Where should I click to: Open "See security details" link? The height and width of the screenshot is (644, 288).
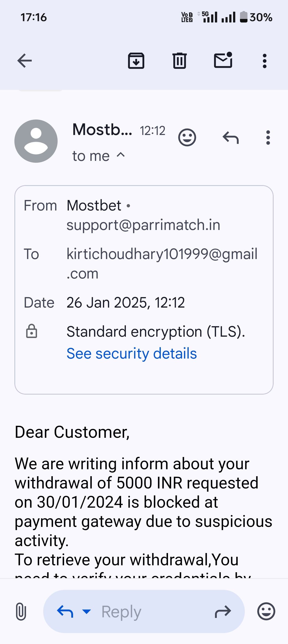click(x=131, y=353)
